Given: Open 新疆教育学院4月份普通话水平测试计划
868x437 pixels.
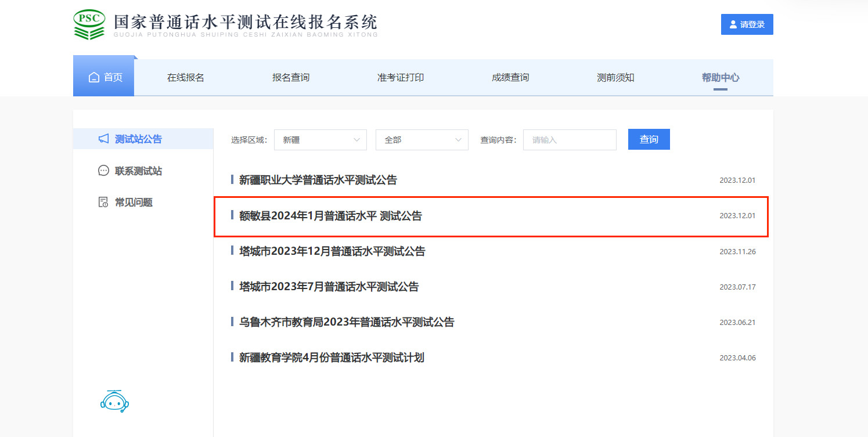Looking at the screenshot, I should pyautogui.click(x=332, y=357).
